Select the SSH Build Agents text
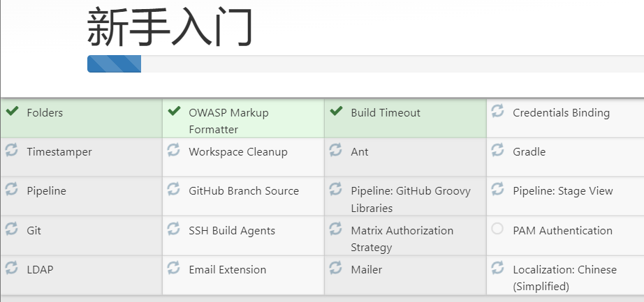 coord(232,231)
